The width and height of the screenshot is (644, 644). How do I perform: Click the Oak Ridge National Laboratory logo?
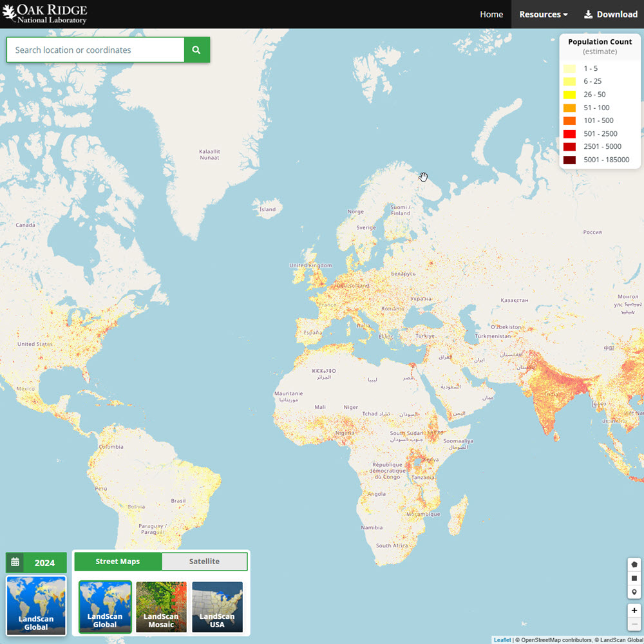tap(44, 14)
